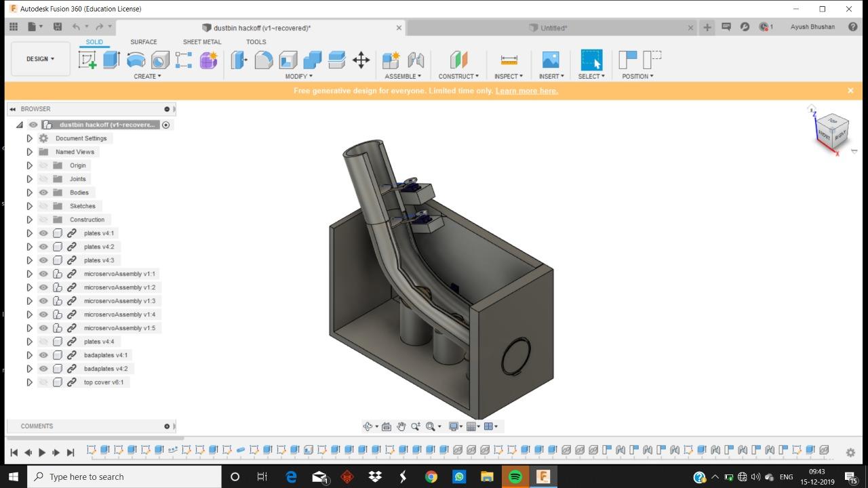Click the Insert Decal image icon
Image resolution: width=868 pixels, height=488 pixels.
tap(551, 60)
